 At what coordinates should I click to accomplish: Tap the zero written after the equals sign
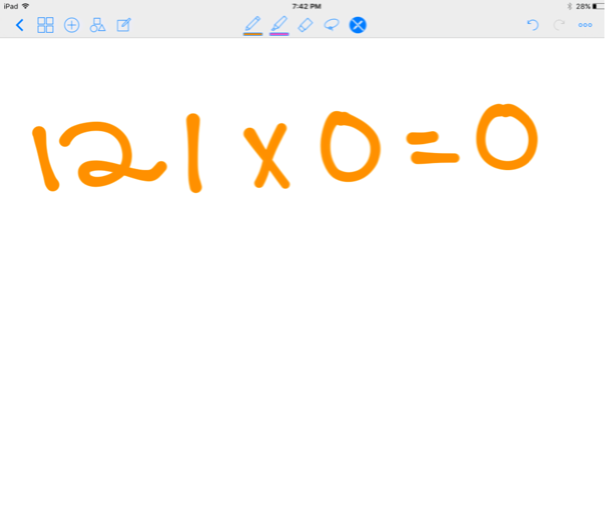(x=505, y=140)
